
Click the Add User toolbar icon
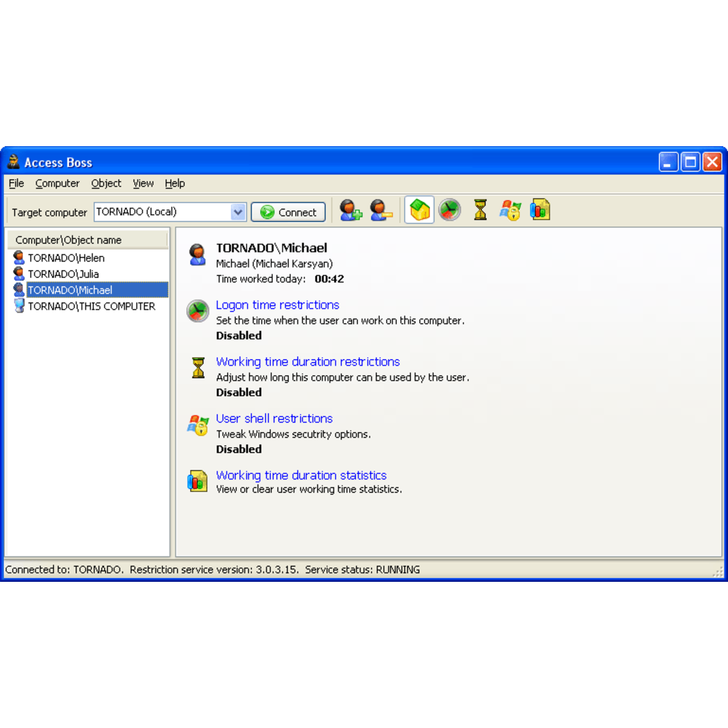tap(349, 210)
